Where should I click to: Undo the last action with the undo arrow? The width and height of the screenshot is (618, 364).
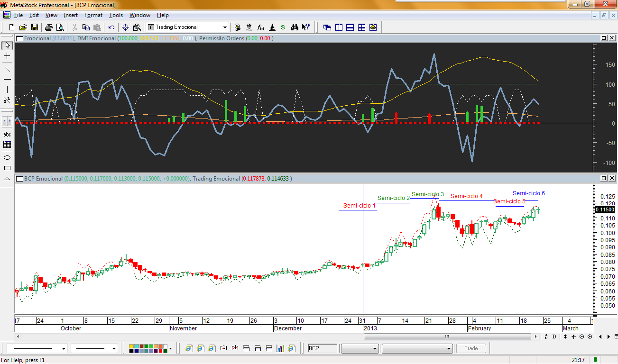tap(111, 27)
